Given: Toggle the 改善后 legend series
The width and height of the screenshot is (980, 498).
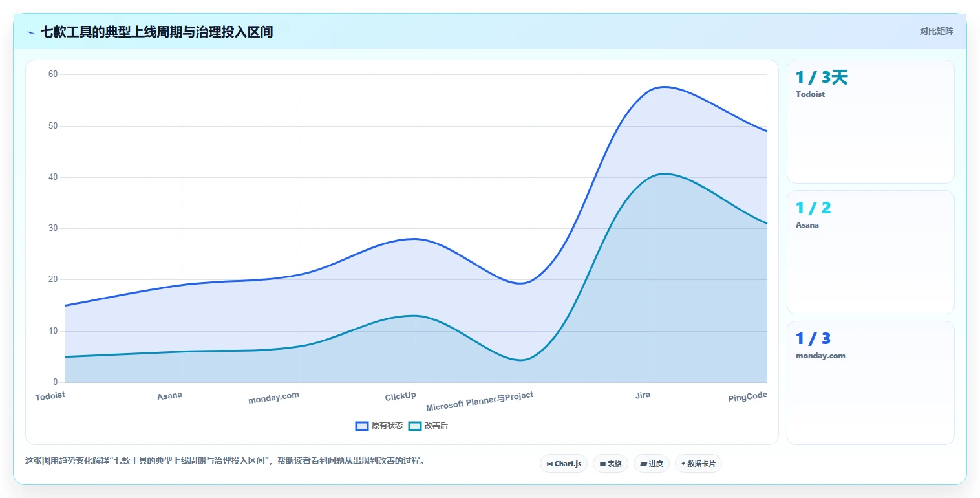Looking at the screenshot, I should click(x=429, y=426).
